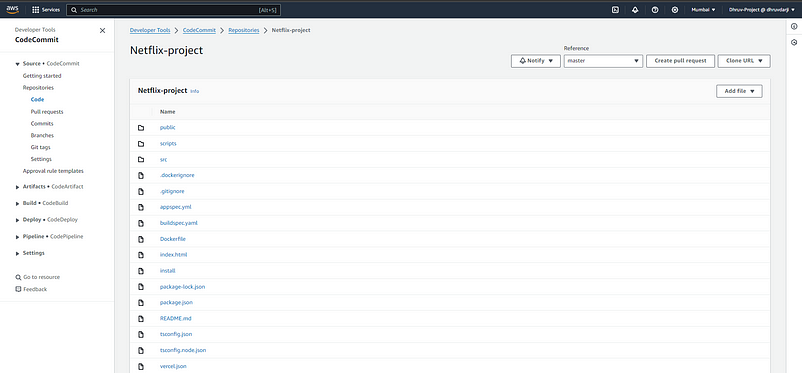
Task: Click the package-lock.json file icon
Action: [141, 287]
